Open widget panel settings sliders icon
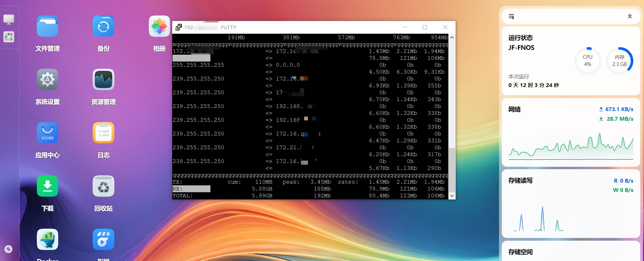Screen dimensions: 644x261 [x=511, y=17]
